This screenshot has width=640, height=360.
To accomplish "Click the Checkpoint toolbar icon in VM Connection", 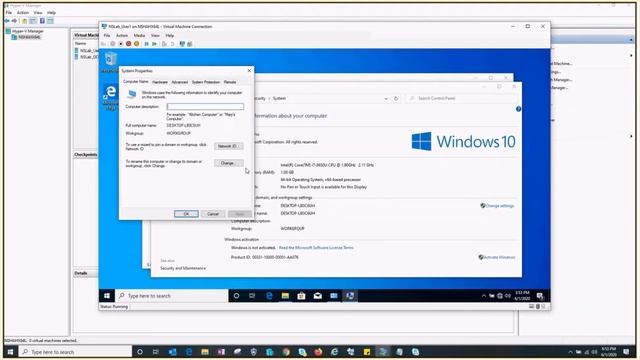I will coord(164,44).
